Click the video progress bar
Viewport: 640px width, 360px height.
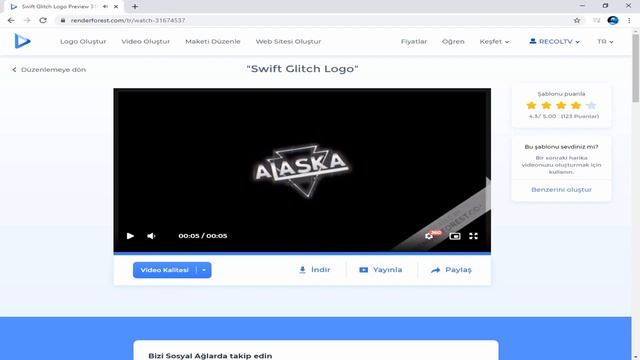coord(302,253)
